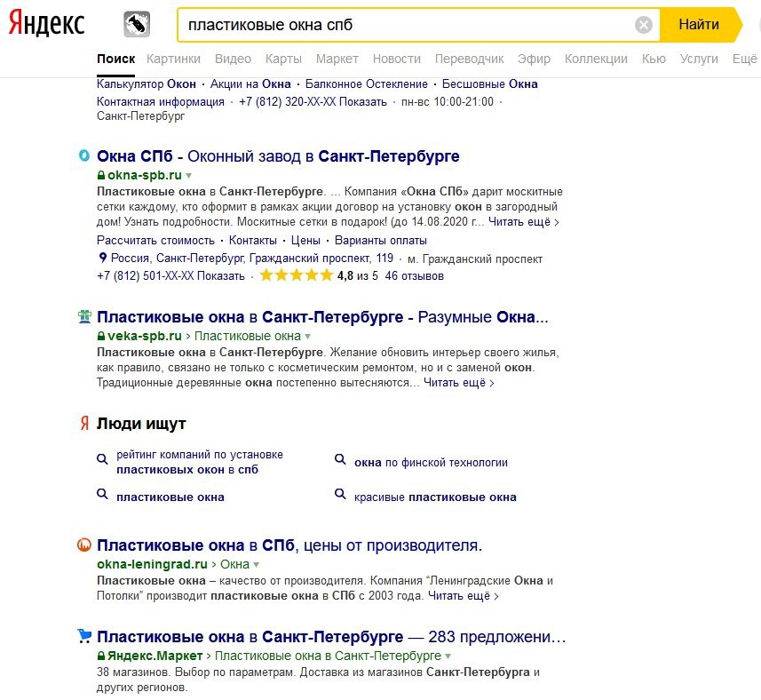This screenshot has height=700, width=761.
Task: Open 'Окна СПб - Оконный завод' result title
Action: [x=278, y=155]
